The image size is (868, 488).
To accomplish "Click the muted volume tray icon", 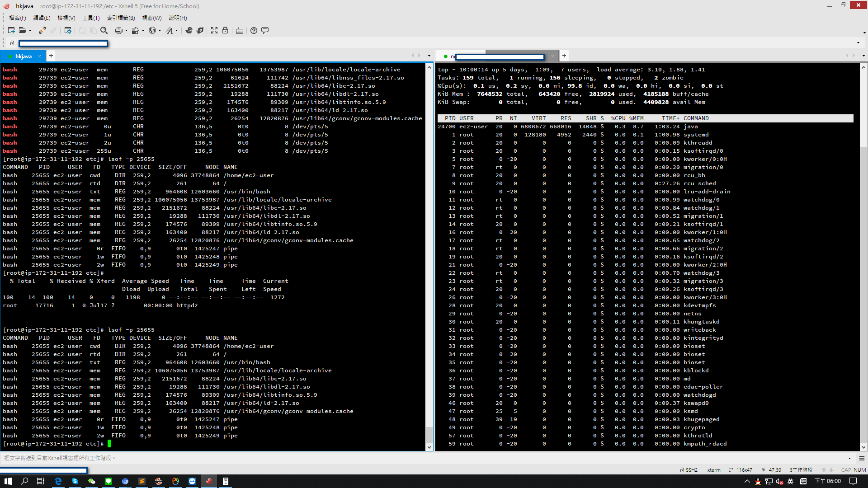I will tap(780, 481).
